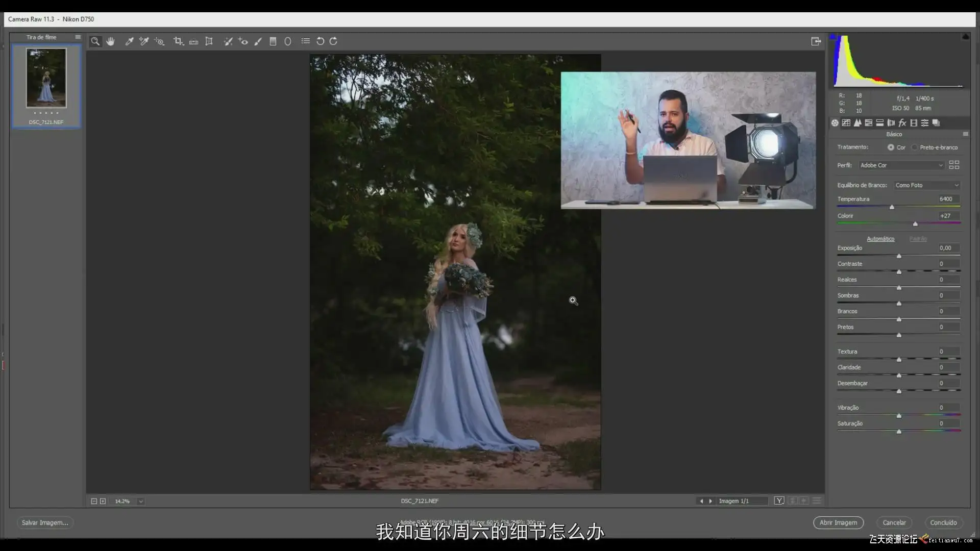
Task: Select the Graduated Filter tool
Action: [273, 41]
